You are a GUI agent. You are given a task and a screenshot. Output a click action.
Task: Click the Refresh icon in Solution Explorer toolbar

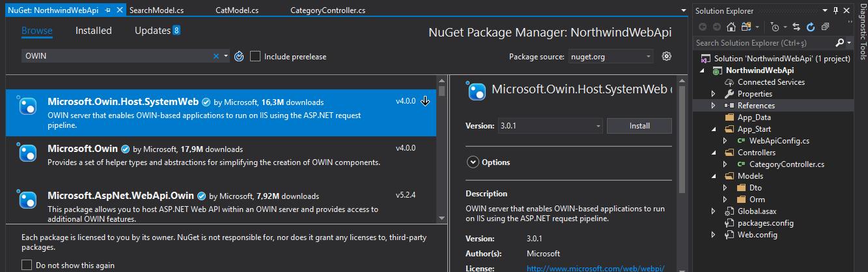811,27
